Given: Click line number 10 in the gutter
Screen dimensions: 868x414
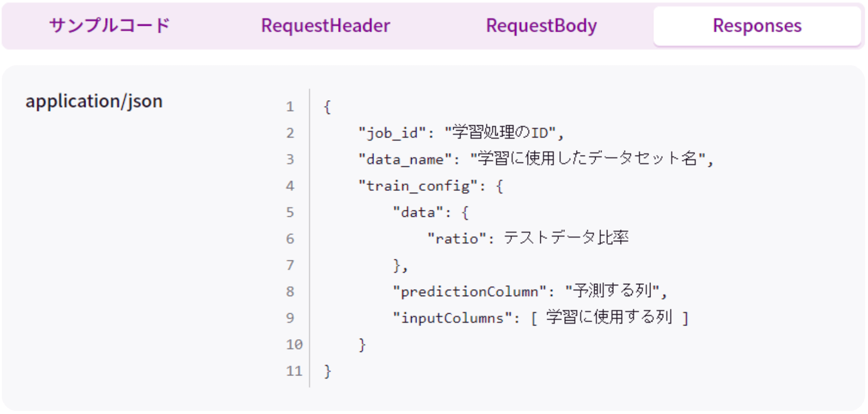Looking at the screenshot, I should click(294, 344).
